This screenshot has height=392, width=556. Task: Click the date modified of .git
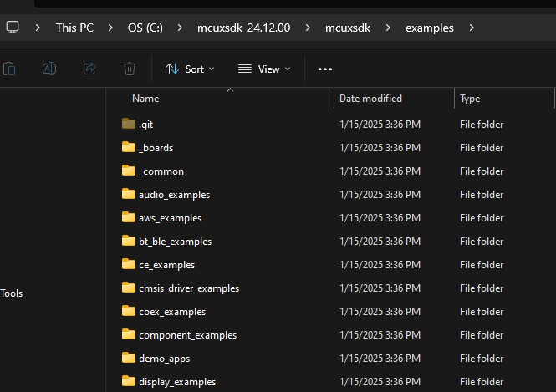[380, 125]
